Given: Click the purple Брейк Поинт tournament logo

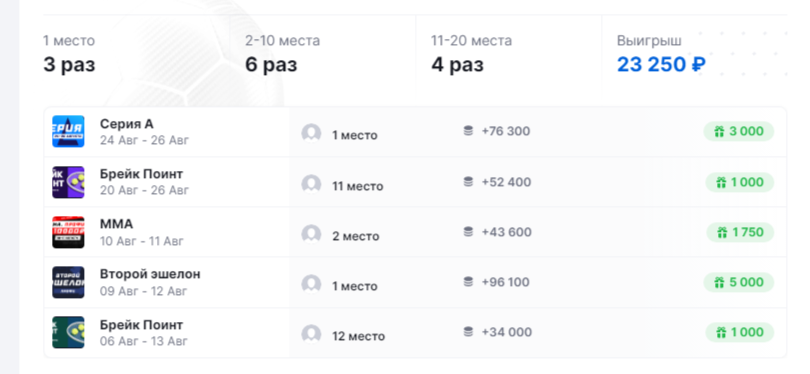Looking at the screenshot, I should pyautogui.click(x=68, y=182).
